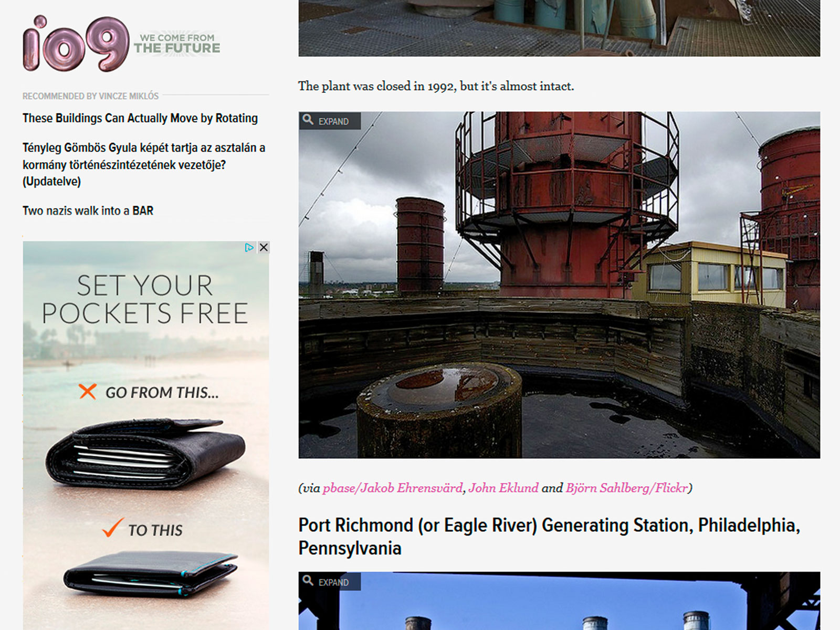
Task: Expand the Port Richmond station photo
Action: click(x=330, y=582)
